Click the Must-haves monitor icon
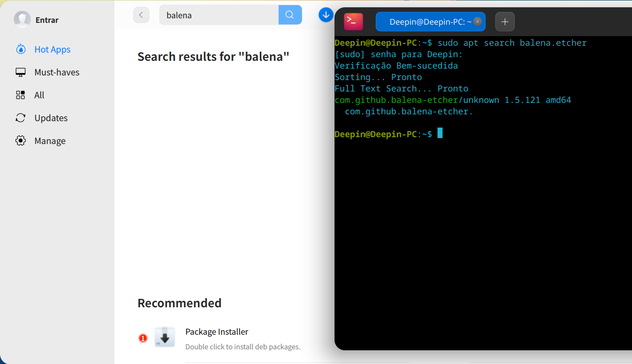The width and height of the screenshot is (632, 364). pyautogui.click(x=21, y=72)
